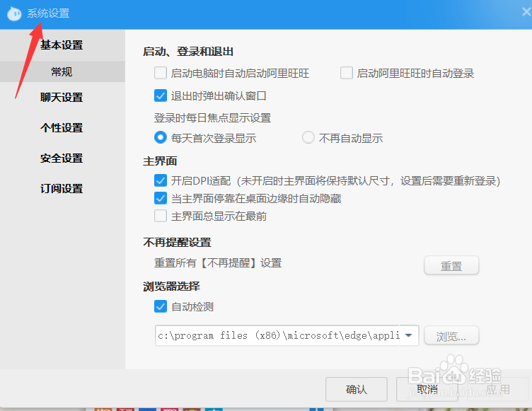Disable 当主界面停靠在桌面边缘时自动隐藏
532x411 pixels.
161,198
